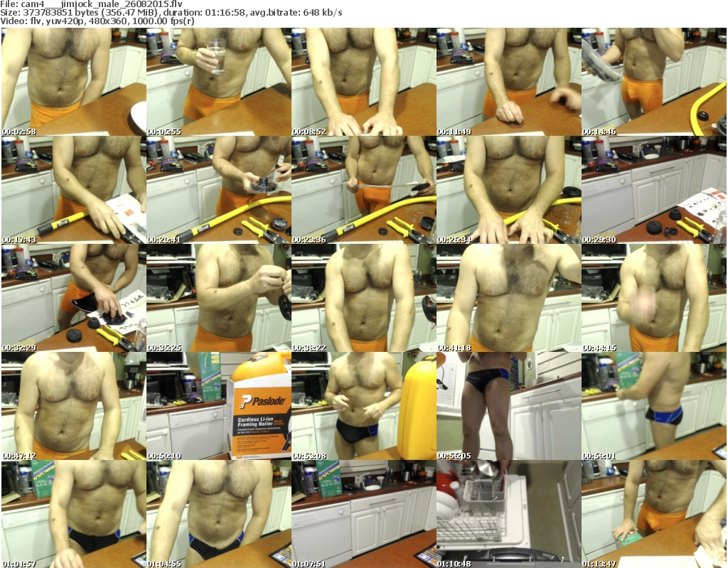The width and height of the screenshot is (728, 568).
Task: Click the 'Video: flv, yuv420p' details line
Action: coord(97,21)
